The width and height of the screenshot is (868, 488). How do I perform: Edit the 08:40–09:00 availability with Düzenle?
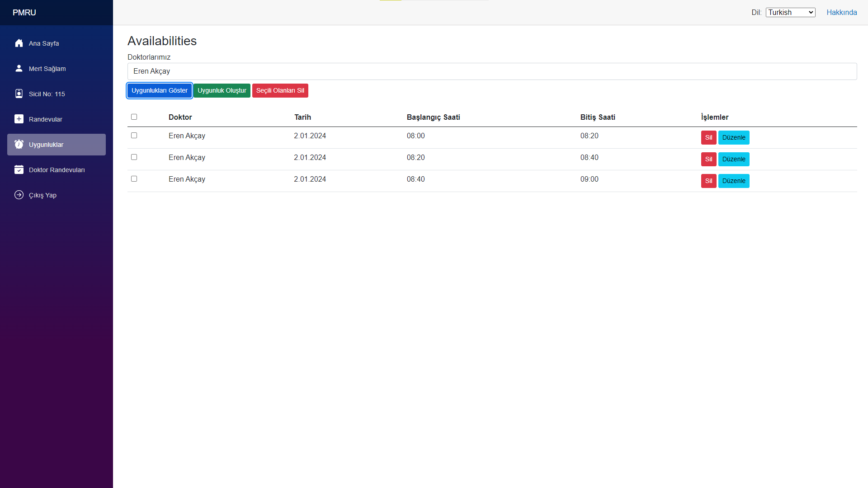coord(734,181)
